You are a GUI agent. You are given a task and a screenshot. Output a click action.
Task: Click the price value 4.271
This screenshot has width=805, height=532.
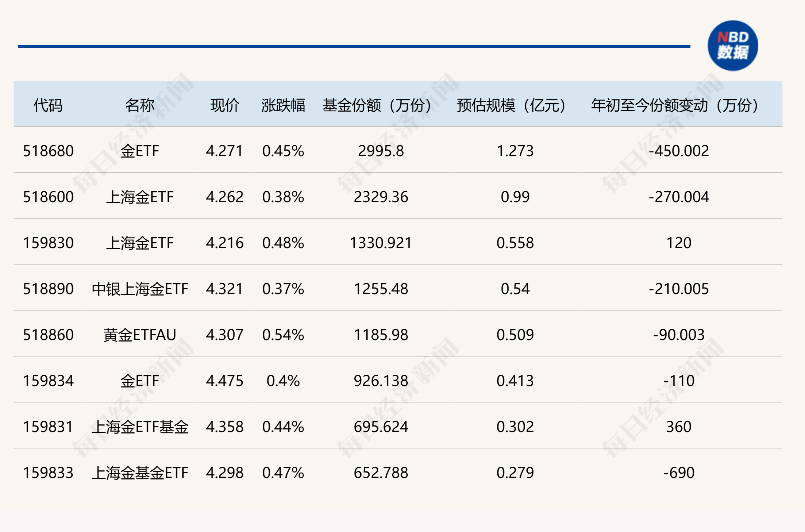click(x=224, y=151)
